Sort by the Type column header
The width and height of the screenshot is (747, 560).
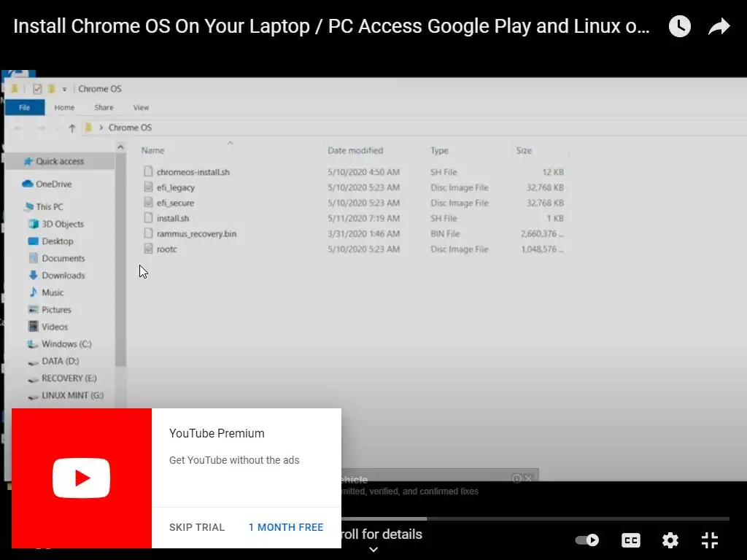tap(439, 150)
